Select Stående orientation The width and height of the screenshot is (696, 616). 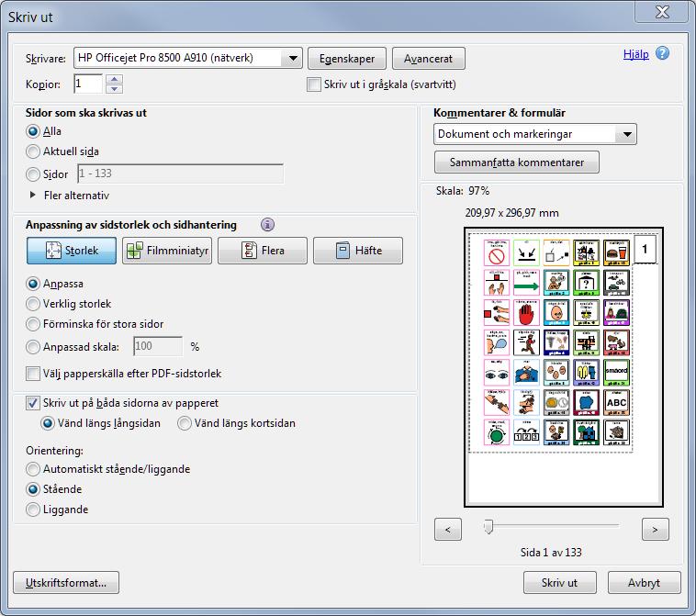point(33,489)
